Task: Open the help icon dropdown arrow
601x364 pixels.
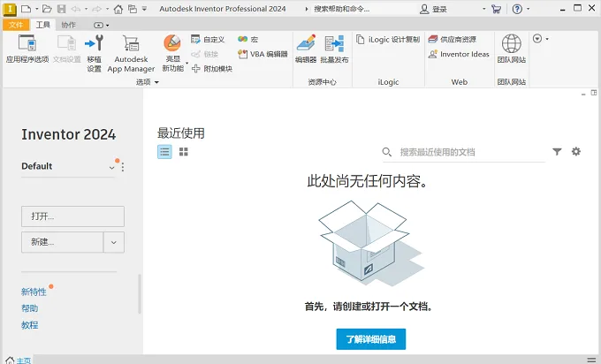Action: pyautogui.click(x=529, y=9)
